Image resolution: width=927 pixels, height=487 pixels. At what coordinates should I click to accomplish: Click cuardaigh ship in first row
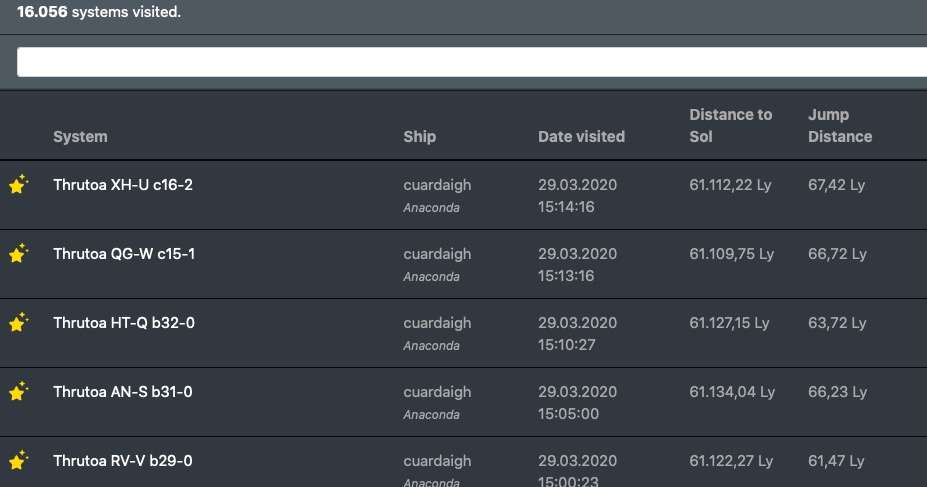(437, 185)
